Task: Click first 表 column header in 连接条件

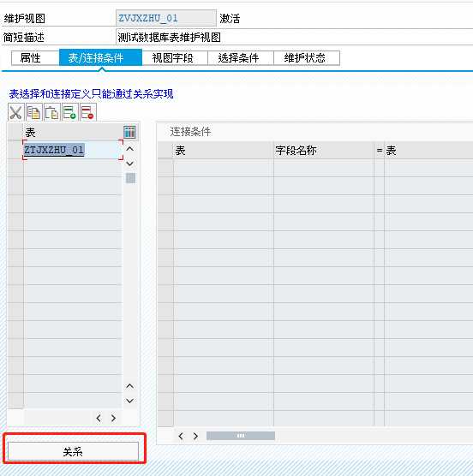Action: [224, 151]
